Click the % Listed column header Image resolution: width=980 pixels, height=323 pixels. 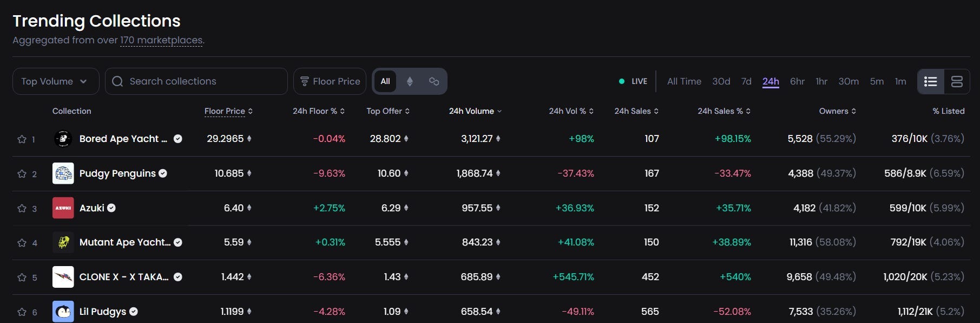click(949, 111)
